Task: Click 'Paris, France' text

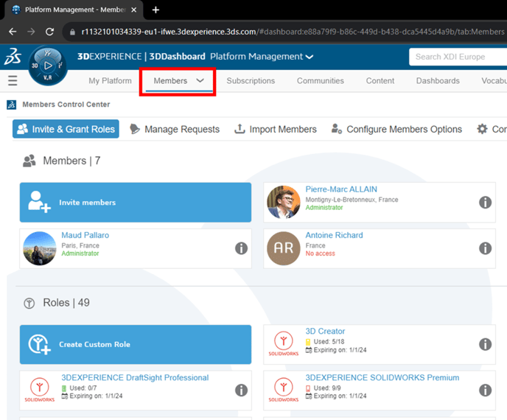Action: 80,245
